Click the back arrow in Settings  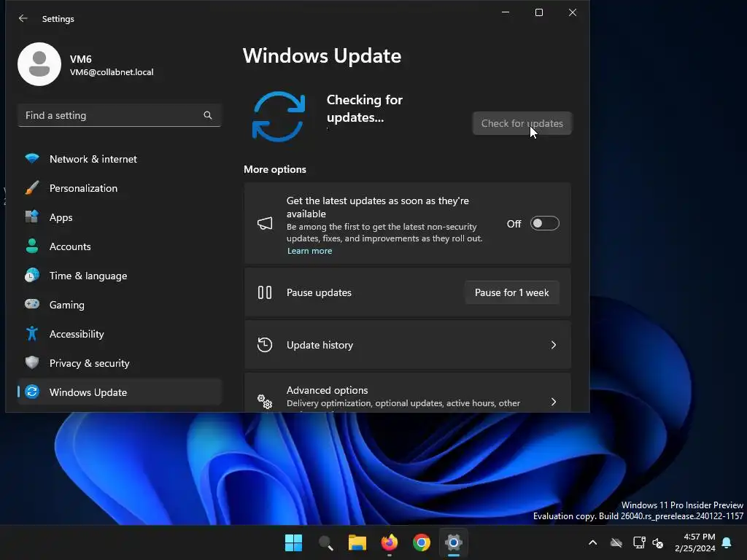[x=23, y=18]
